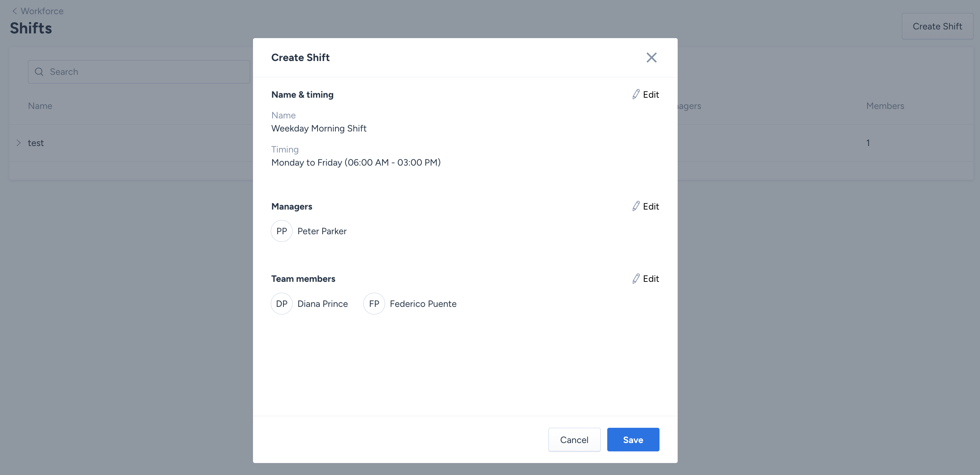Click the Shifts page title

[31, 28]
